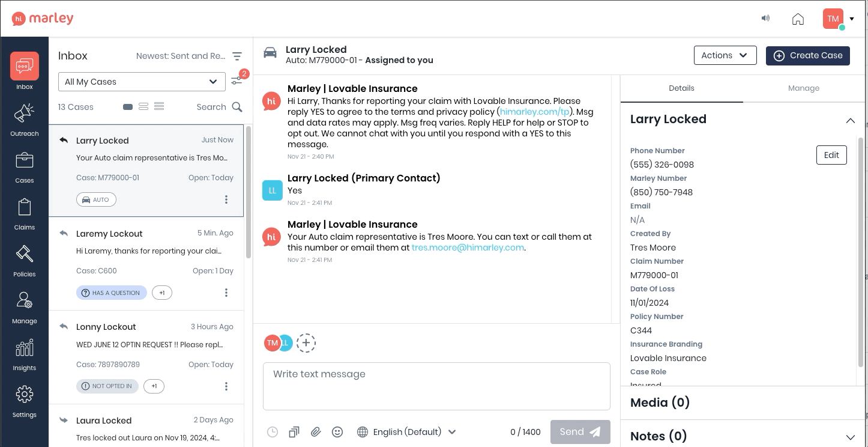
Task: Switch to expanded list view in inbox
Action: (159, 107)
